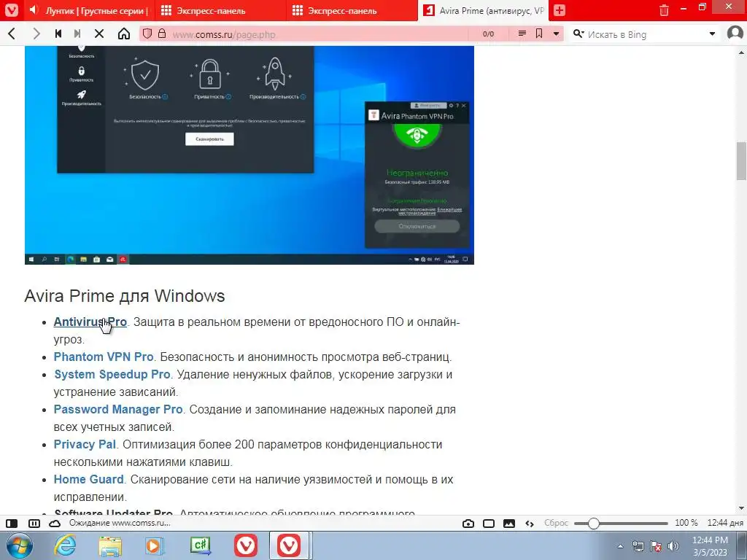Click scroll down arrow of scrollbar
This screenshot has height=560, width=747.
coord(741,508)
